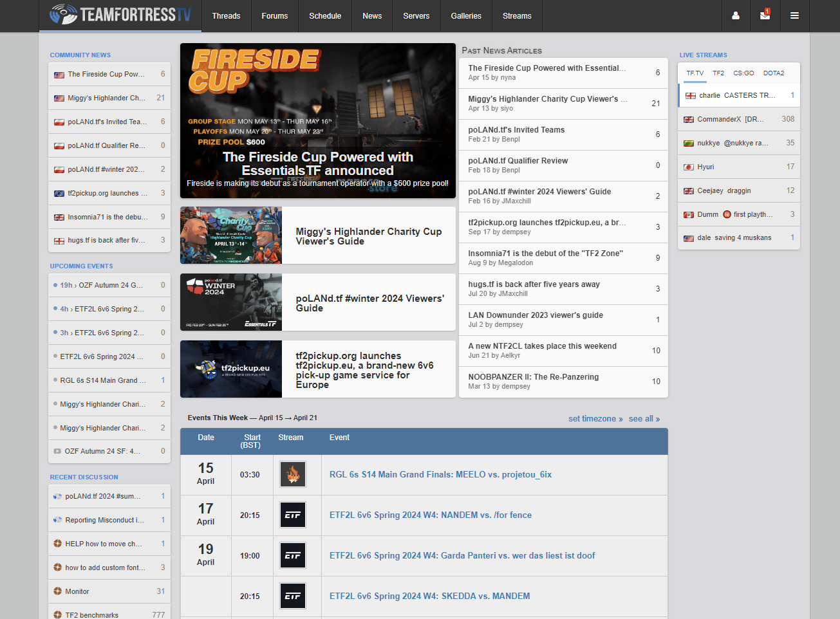Click icon beside TF2 benchmarks thread
The height and width of the screenshot is (619, 840).
(57, 615)
